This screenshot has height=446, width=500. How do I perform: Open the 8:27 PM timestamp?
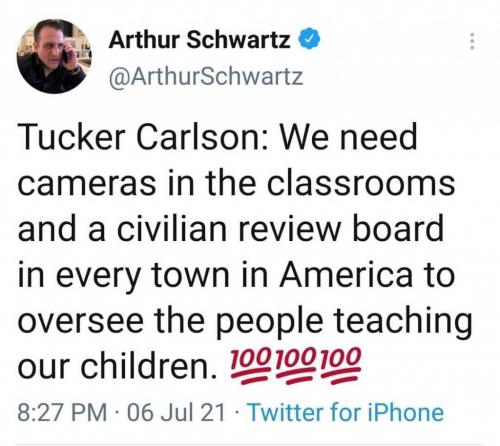pos(62,412)
